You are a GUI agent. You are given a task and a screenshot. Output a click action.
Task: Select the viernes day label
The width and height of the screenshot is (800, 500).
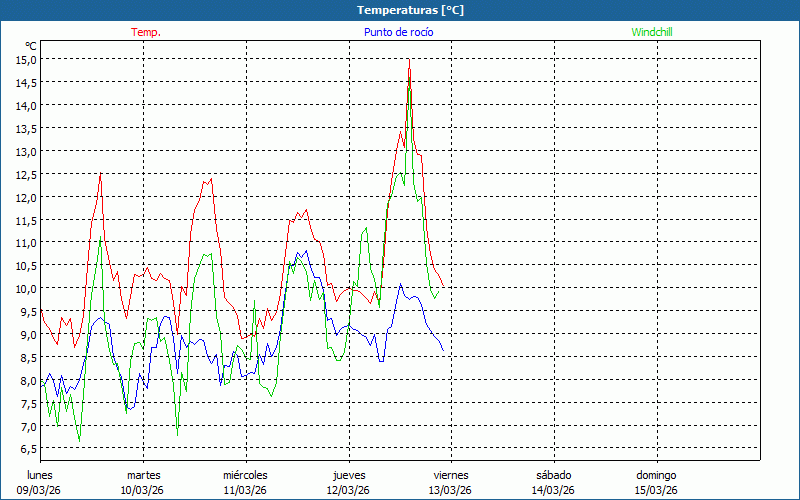(x=451, y=475)
